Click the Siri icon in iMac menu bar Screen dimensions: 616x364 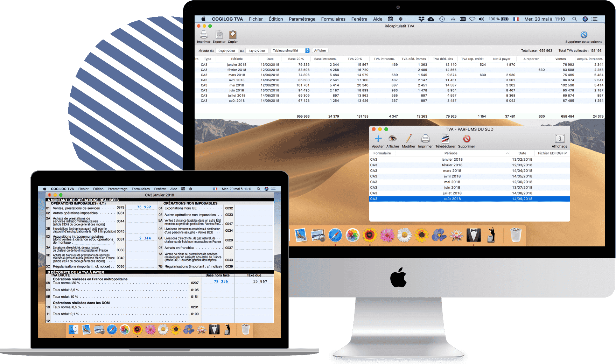click(x=585, y=19)
